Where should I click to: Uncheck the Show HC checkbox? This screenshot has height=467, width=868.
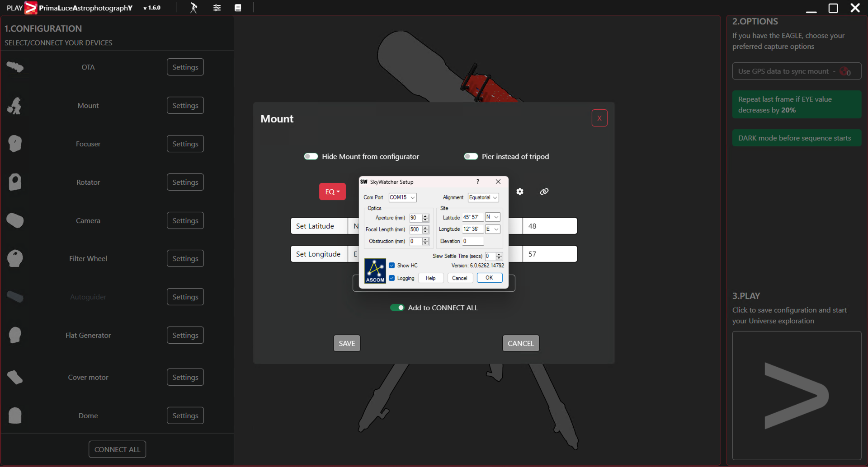[392, 266]
